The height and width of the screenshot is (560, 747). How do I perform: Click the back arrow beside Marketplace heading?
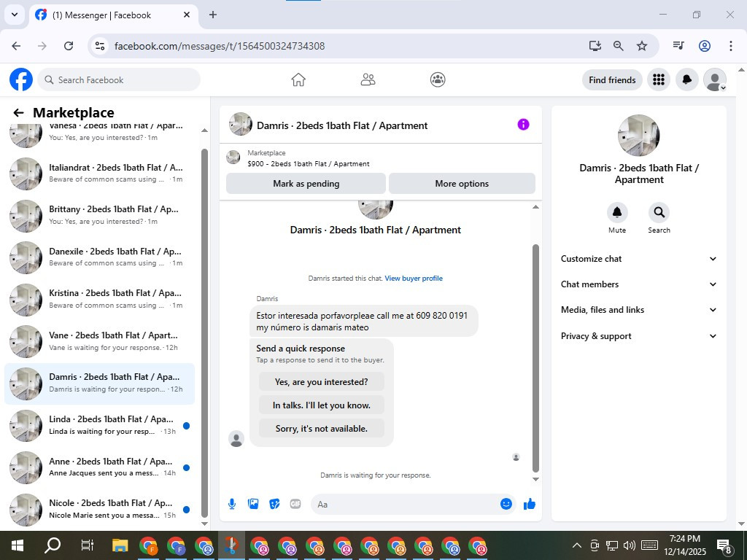18,113
